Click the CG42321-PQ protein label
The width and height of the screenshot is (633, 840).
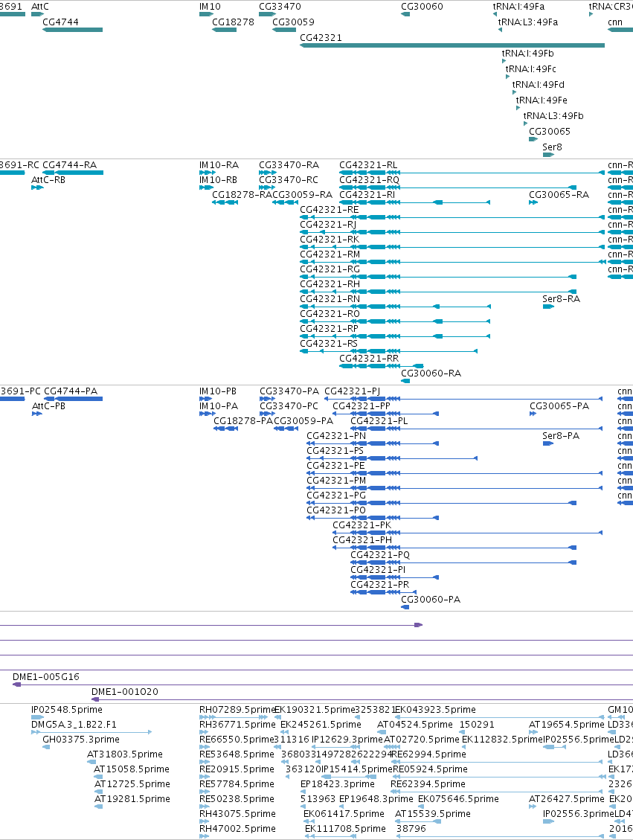(380, 555)
